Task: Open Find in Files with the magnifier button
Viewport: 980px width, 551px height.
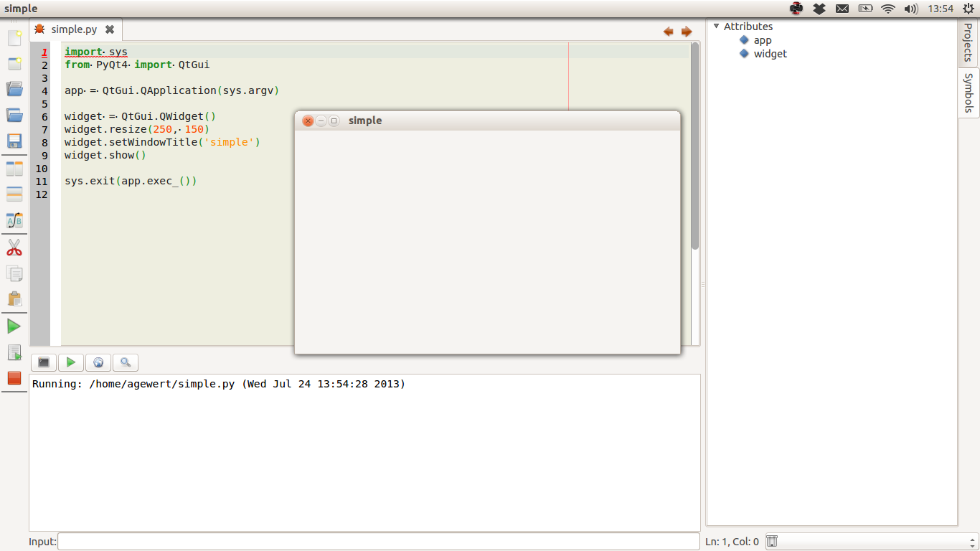Action: (126, 362)
